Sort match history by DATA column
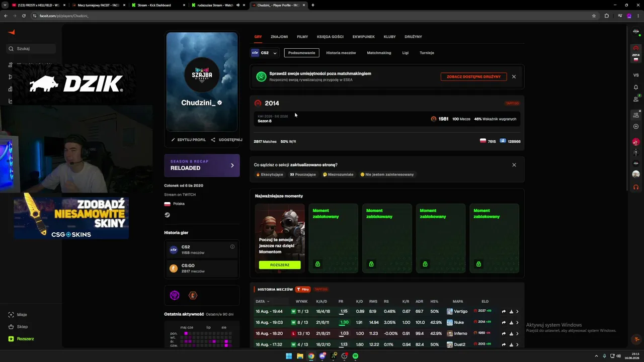The image size is (644, 362). pyautogui.click(x=263, y=302)
